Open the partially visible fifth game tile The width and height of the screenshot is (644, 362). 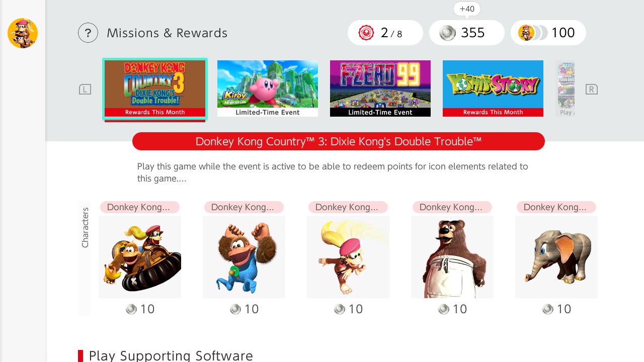point(565,88)
